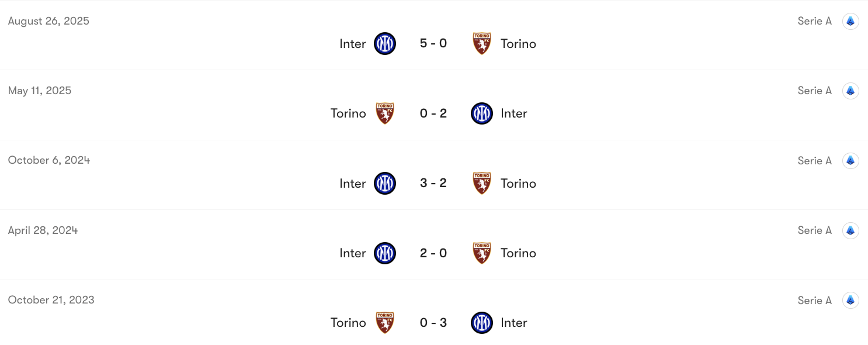Click the Serie A icon on the October 6 row

coord(850,160)
